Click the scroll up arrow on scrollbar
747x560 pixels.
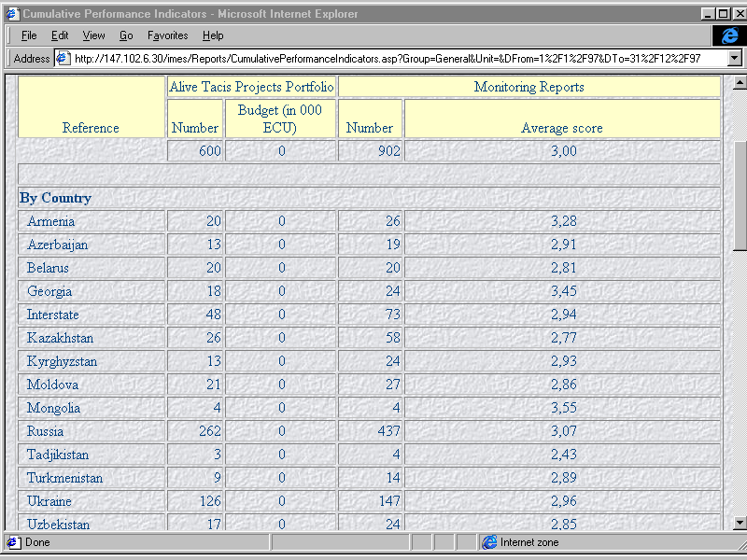[x=739, y=83]
